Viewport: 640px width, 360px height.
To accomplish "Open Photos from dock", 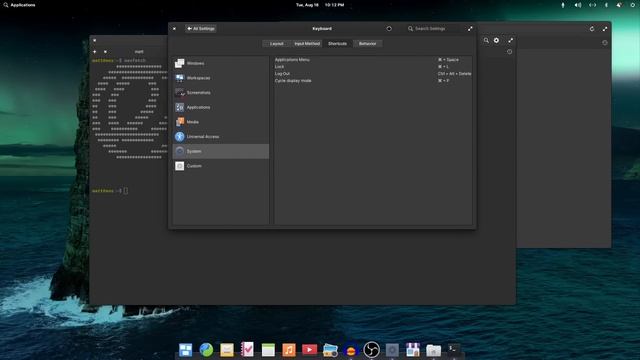I will (330, 350).
